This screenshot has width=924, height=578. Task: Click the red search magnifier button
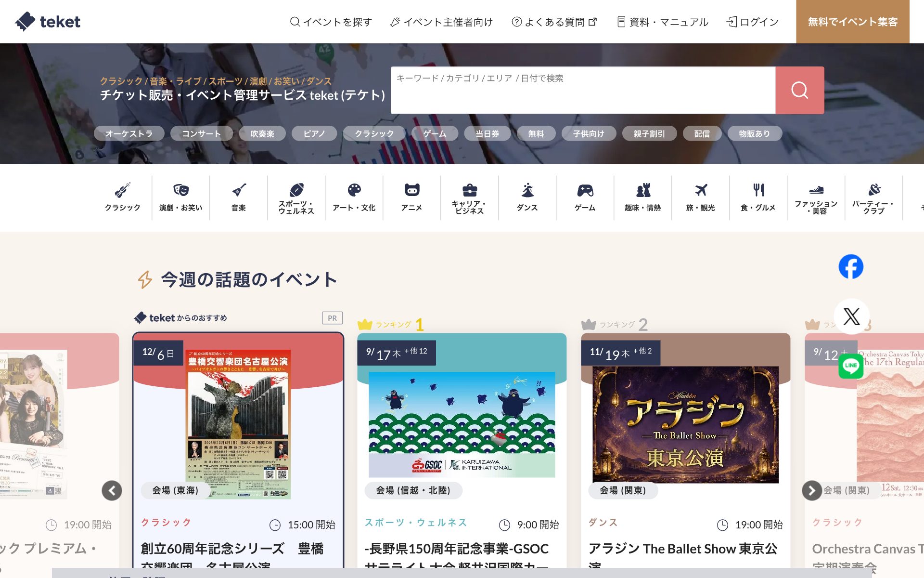coord(800,90)
